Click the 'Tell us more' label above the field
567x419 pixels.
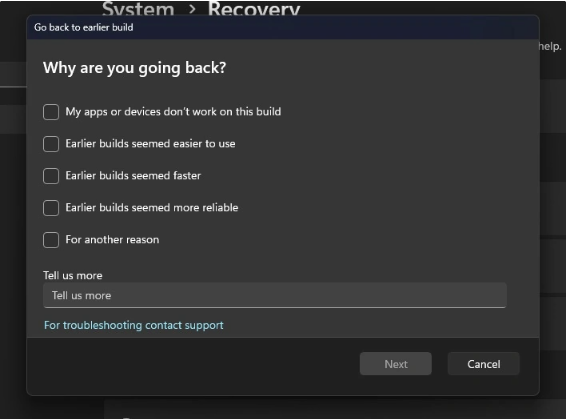click(73, 275)
